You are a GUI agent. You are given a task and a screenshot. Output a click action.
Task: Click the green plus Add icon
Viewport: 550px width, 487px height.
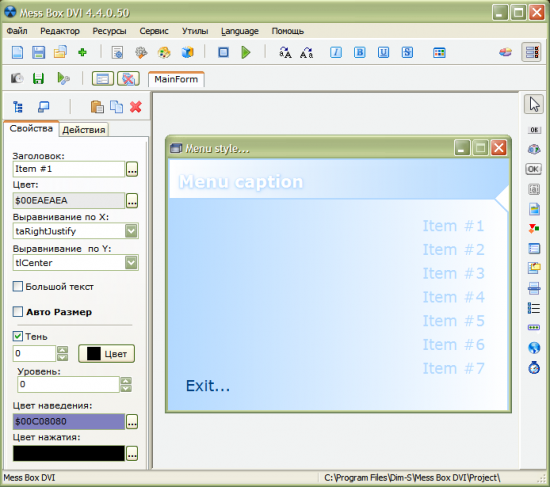coord(82,53)
